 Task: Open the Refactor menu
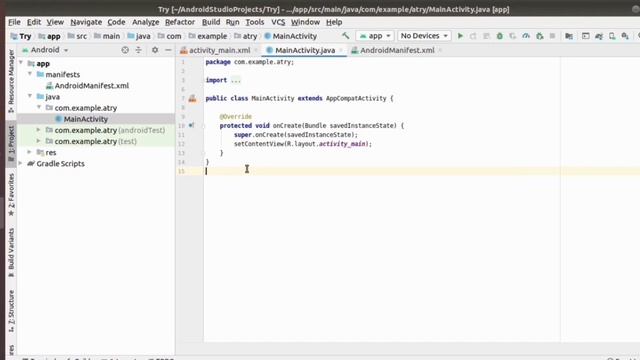click(x=180, y=22)
